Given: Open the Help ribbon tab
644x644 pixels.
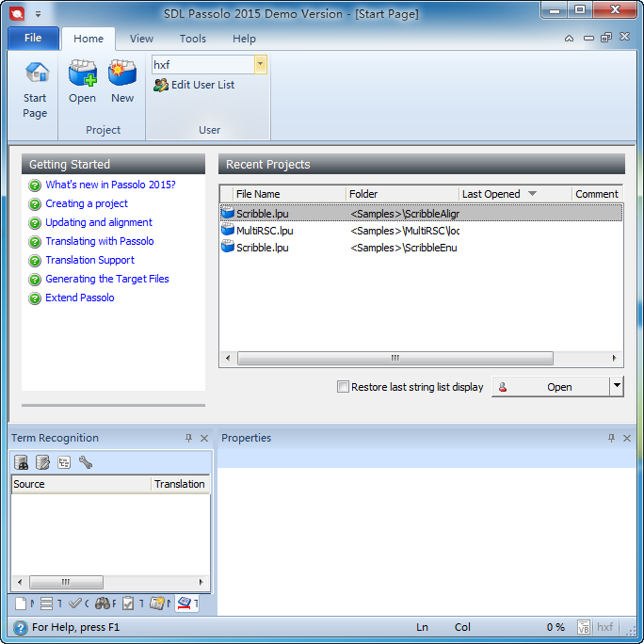Looking at the screenshot, I should (244, 39).
